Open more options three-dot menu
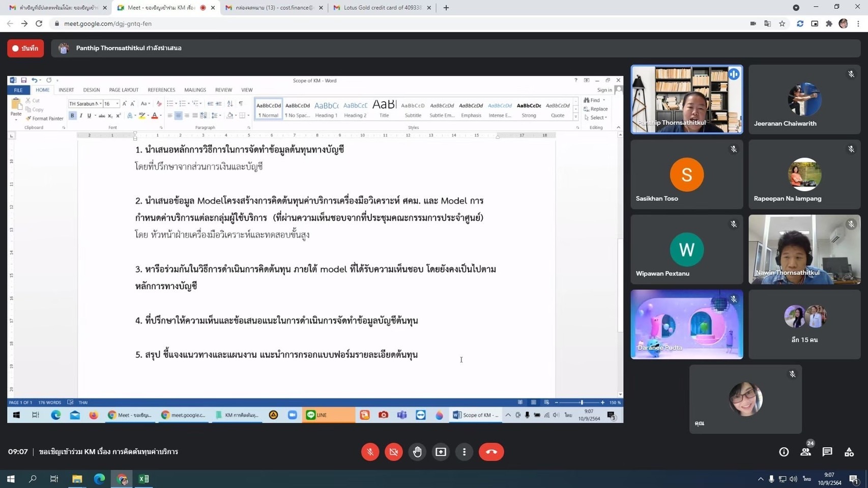The width and height of the screenshot is (868, 488). click(x=464, y=451)
